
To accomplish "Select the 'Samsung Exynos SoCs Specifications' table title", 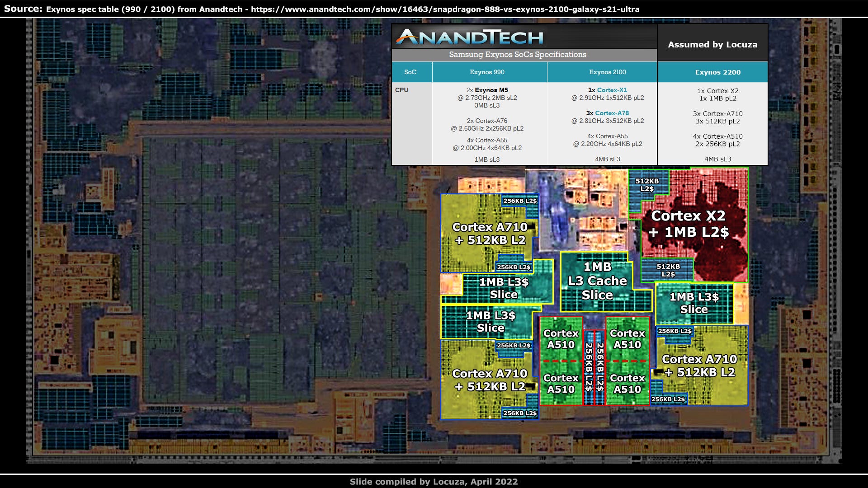I will click(x=518, y=55).
